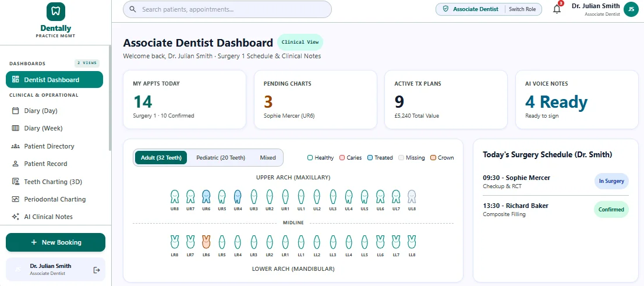Select tooth LR7 on lower arch
Screen dimensions: 644x286
click(x=190, y=242)
